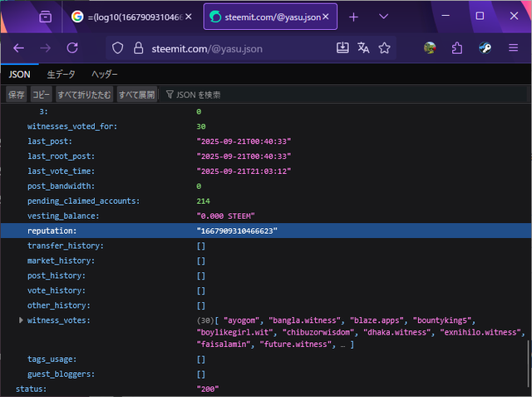Switch to the JSON viewer tab
Image resolution: width=532 pixels, height=397 pixels.
(x=19, y=74)
